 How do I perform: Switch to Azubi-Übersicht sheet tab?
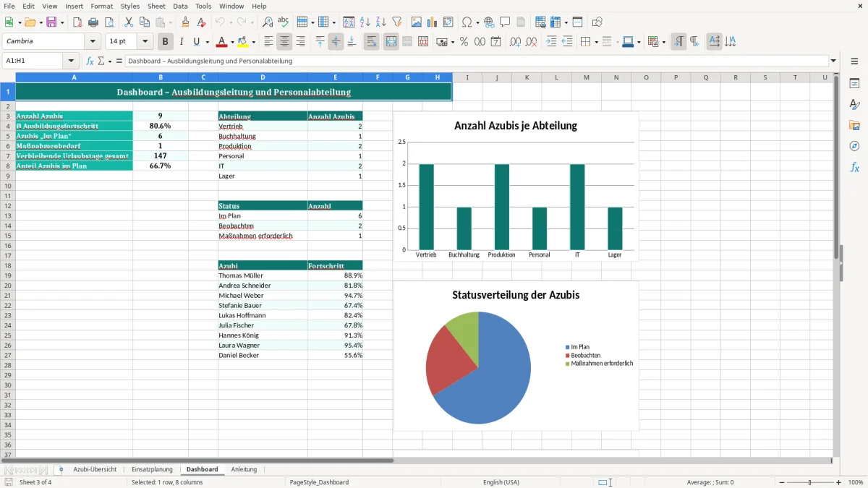point(95,469)
